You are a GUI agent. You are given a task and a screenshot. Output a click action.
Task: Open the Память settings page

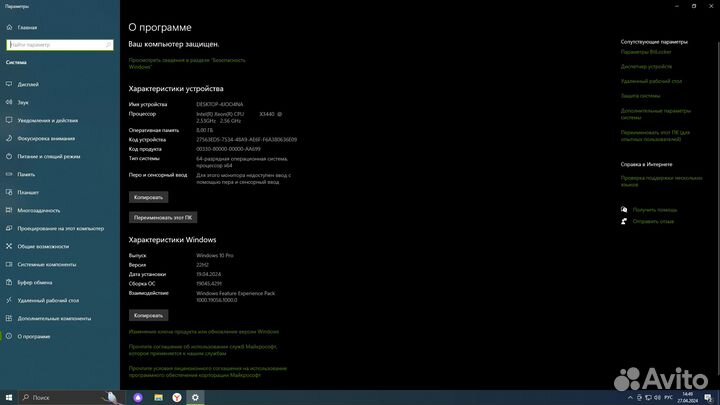[21, 174]
